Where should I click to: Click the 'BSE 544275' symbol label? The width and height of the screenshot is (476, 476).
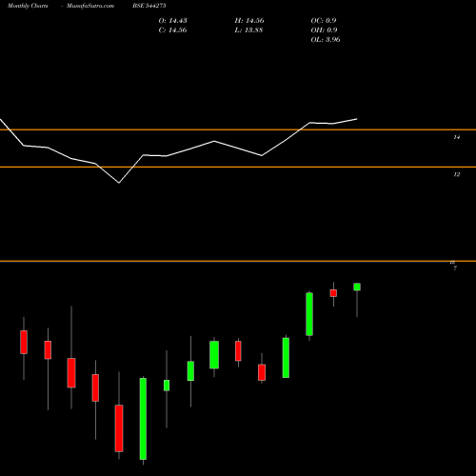(149, 6)
